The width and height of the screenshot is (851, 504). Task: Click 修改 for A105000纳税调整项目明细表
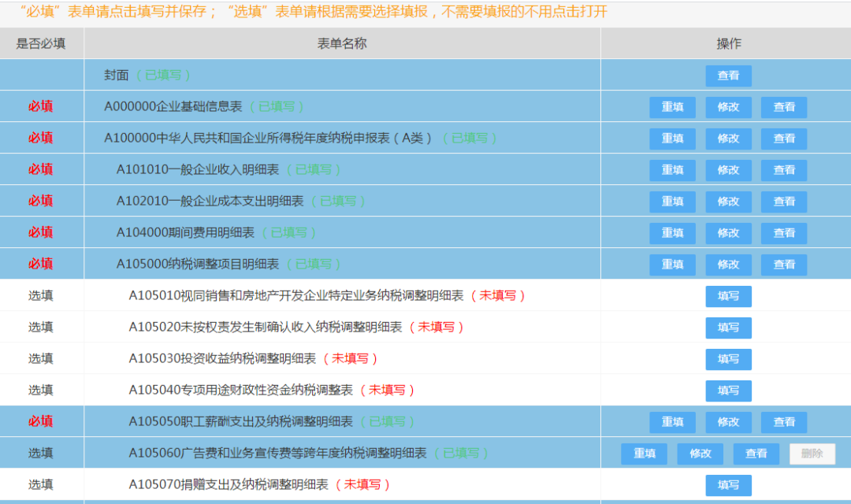click(x=728, y=265)
